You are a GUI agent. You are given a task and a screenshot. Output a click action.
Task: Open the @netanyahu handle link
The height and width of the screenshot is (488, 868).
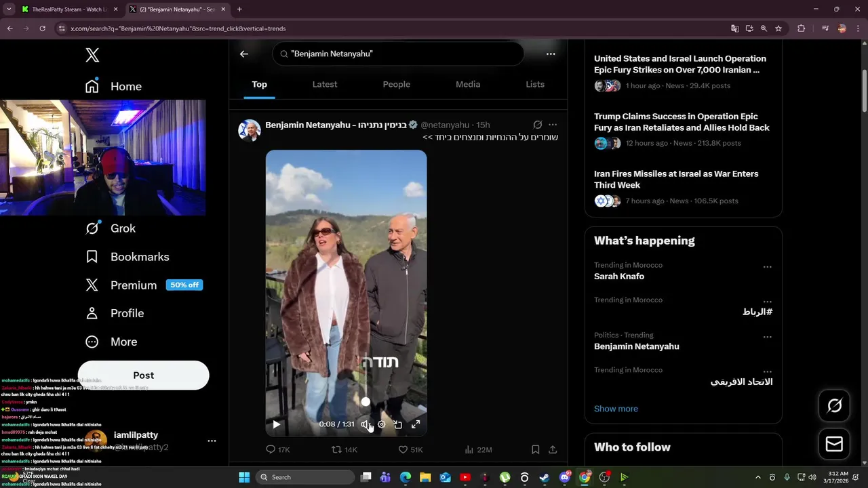coord(445,125)
